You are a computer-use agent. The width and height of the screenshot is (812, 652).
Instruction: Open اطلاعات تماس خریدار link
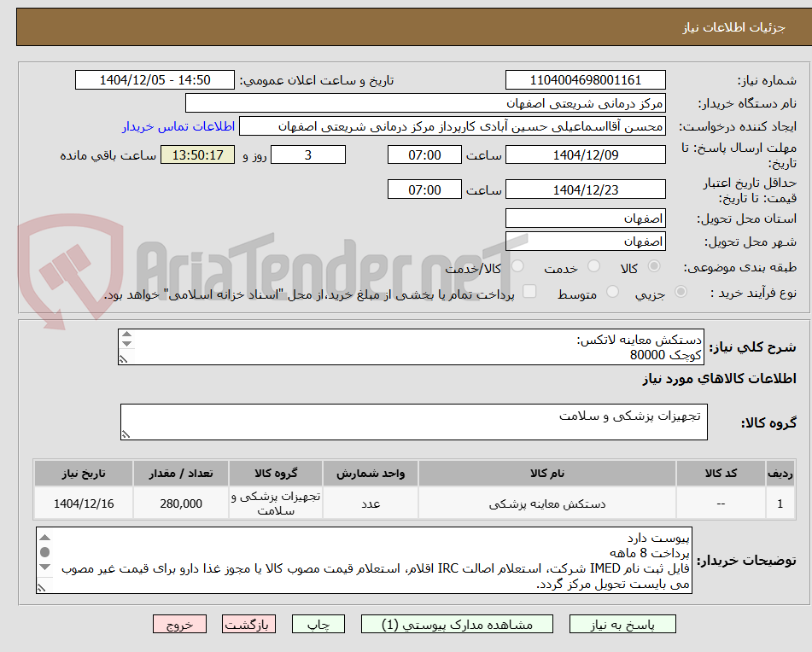(178, 127)
